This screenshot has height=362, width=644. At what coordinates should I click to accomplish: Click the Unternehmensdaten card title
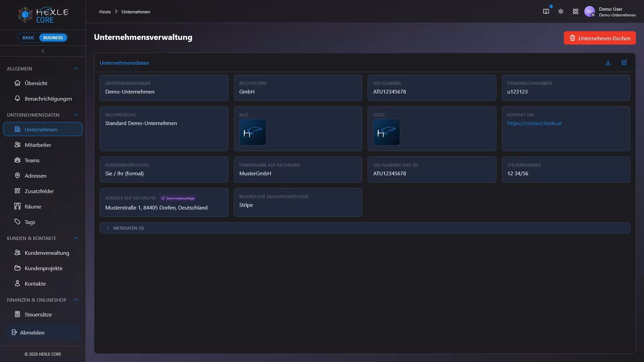coord(124,63)
